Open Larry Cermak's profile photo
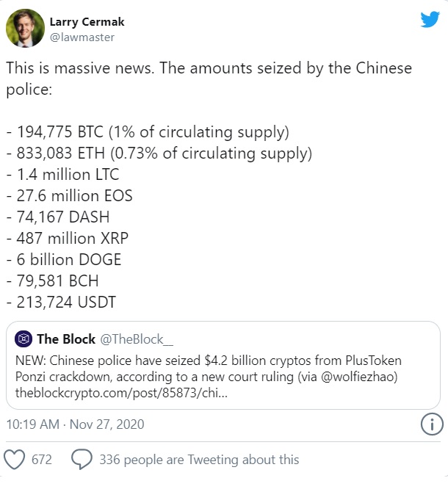Viewport: 448px width, 492px height. (24, 28)
